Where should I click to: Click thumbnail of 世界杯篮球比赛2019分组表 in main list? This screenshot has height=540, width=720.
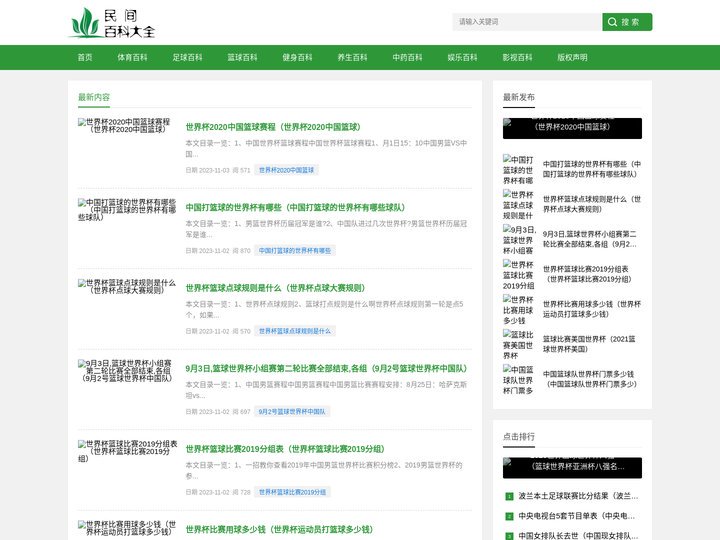128,451
